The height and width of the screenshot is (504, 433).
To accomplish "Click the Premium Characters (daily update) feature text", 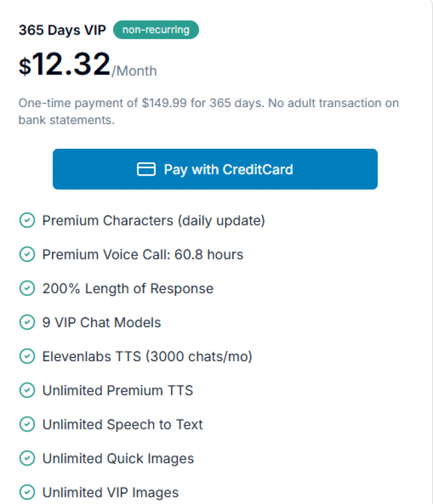I will click(153, 221).
